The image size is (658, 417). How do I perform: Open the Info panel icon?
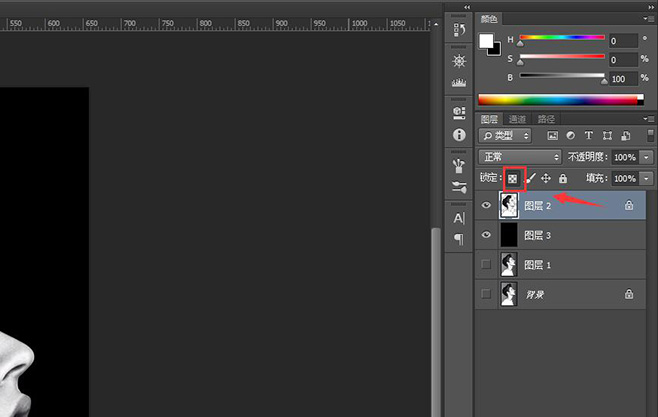459,134
